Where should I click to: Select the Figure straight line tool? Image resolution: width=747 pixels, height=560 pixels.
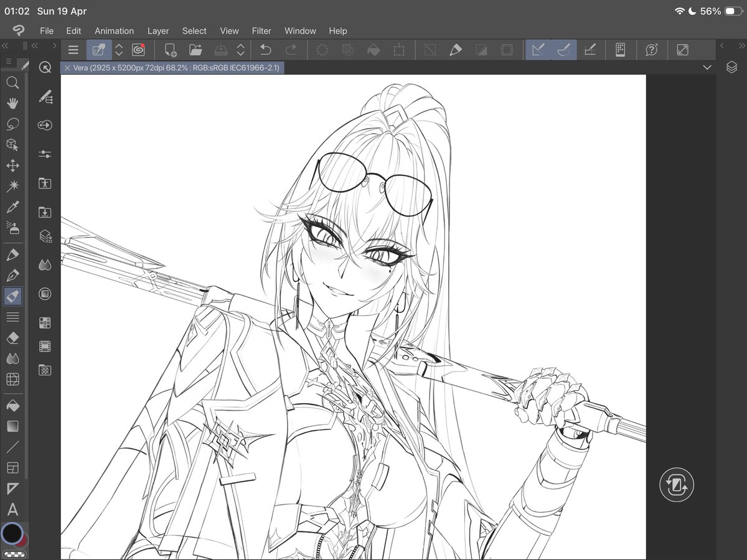point(12,447)
